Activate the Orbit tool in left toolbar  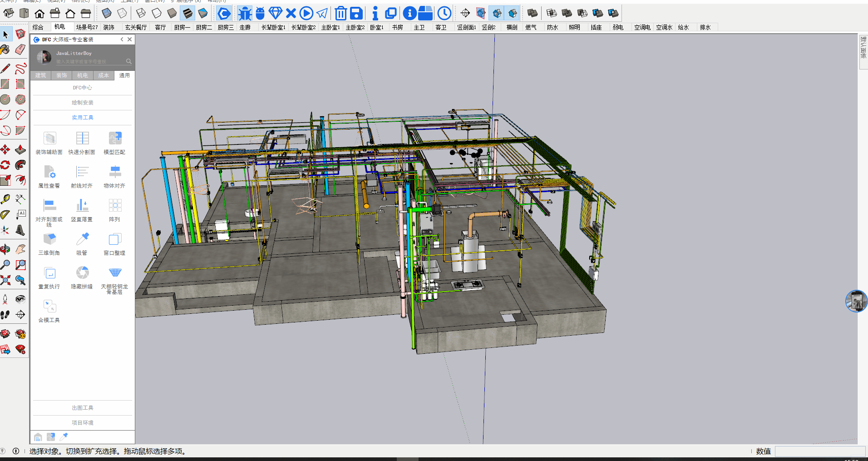5,249
